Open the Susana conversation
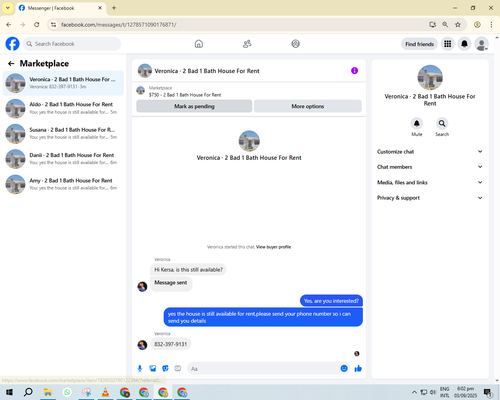This screenshot has width=500, height=400. (63, 133)
